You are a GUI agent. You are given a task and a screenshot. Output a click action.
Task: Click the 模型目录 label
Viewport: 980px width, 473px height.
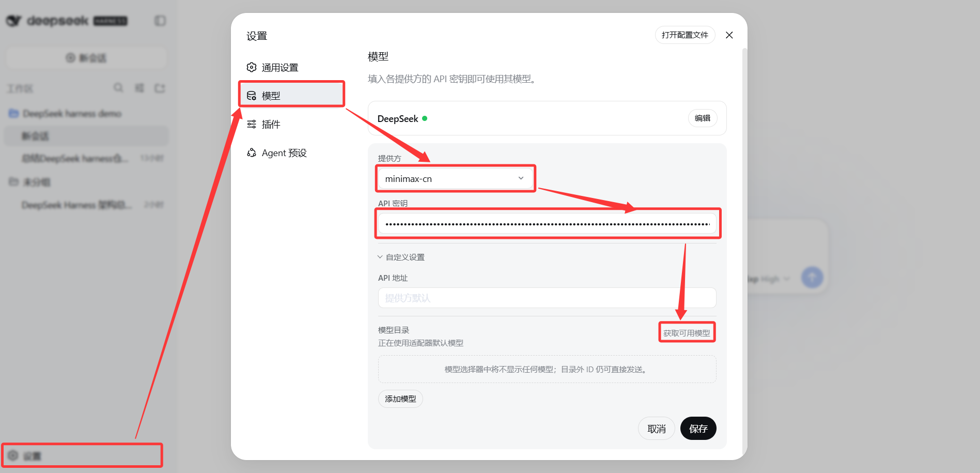pos(394,330)
